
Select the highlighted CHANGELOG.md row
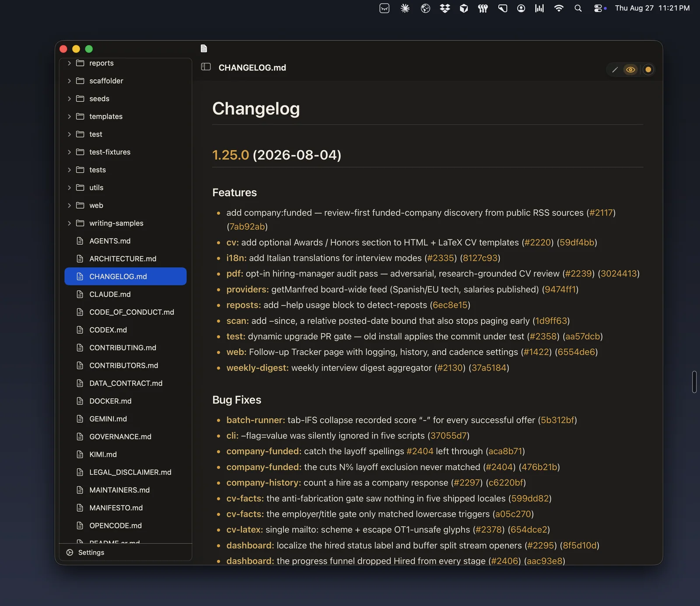tap(126, 276)
